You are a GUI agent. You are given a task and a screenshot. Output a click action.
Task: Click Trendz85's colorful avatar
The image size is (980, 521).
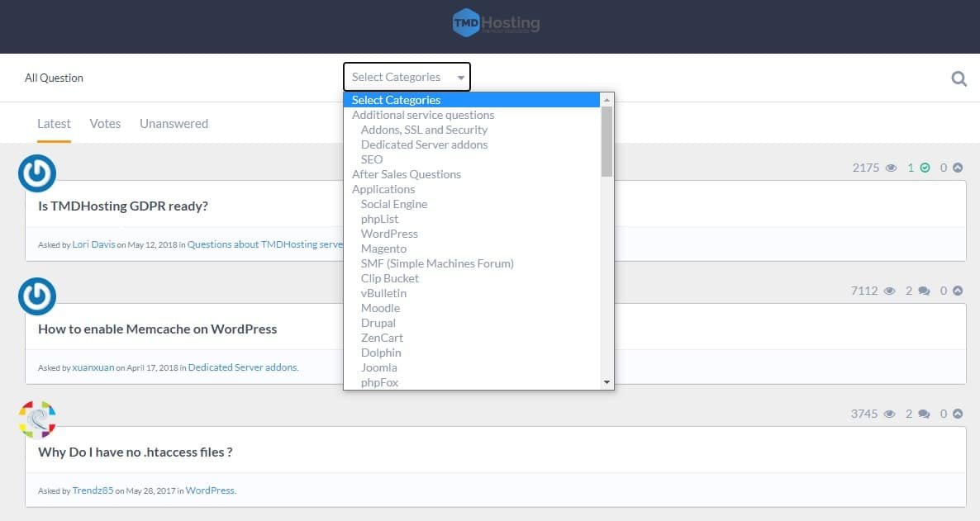pos(37,419)
